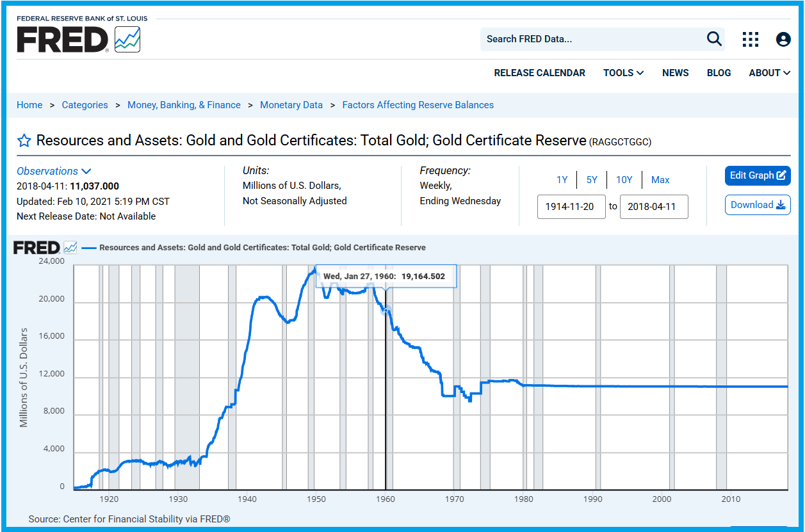Select the 5Y date range
The height and width of the screenshot is (532, 805).
tap(592, 180)
